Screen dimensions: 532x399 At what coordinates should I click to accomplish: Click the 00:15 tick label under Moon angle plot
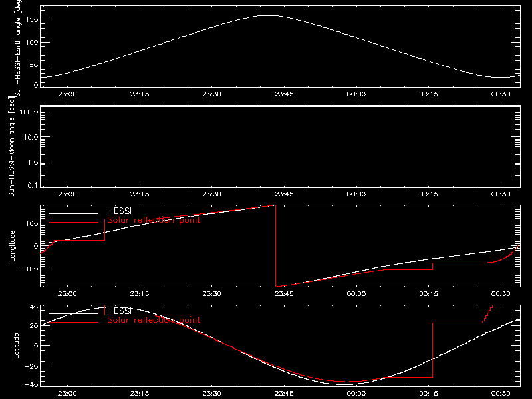428,194
